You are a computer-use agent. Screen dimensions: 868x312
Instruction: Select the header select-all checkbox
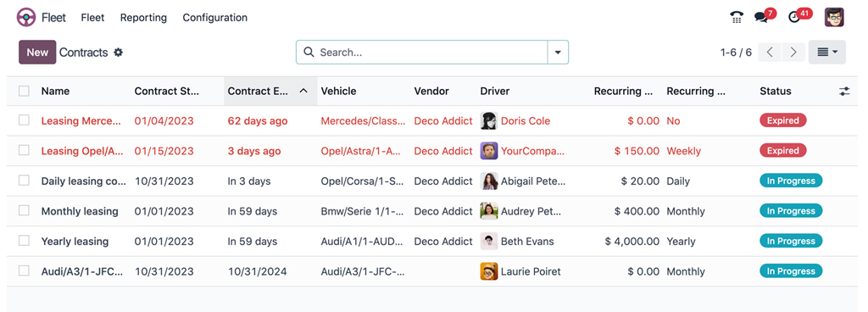[x=24, y=92]
